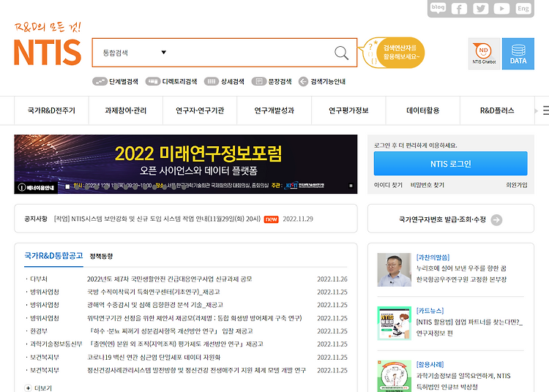The width and height of the screenshot is (549, 392).
Task: Open the 국가R&D전주기 menu
Action: click(x=51, y=110)
